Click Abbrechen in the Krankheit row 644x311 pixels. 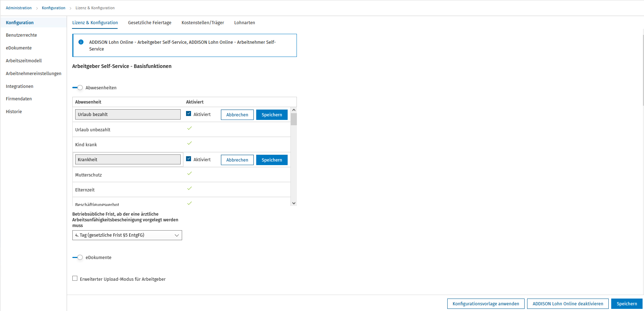pos(237,160)
